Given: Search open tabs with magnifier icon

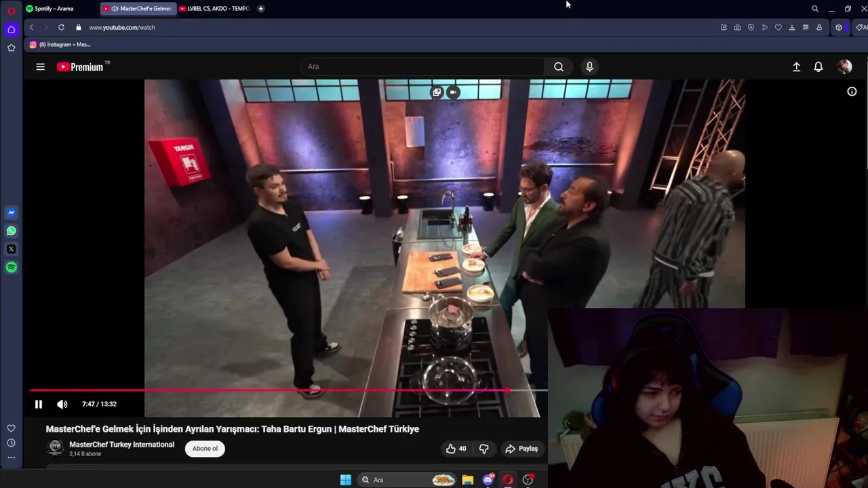Looking at the screenshot, I should pos(815,9).
